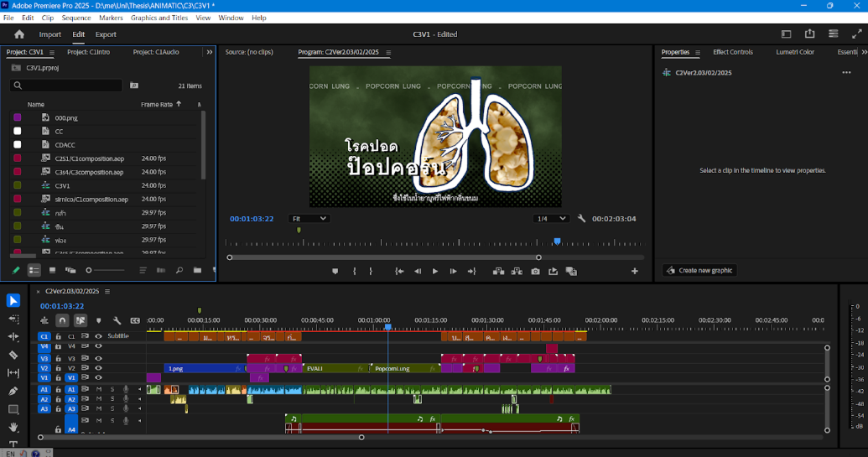The image size is (868, 457).
Task: Open the Fit zoom level dropdown
Action: pos(309,219)
